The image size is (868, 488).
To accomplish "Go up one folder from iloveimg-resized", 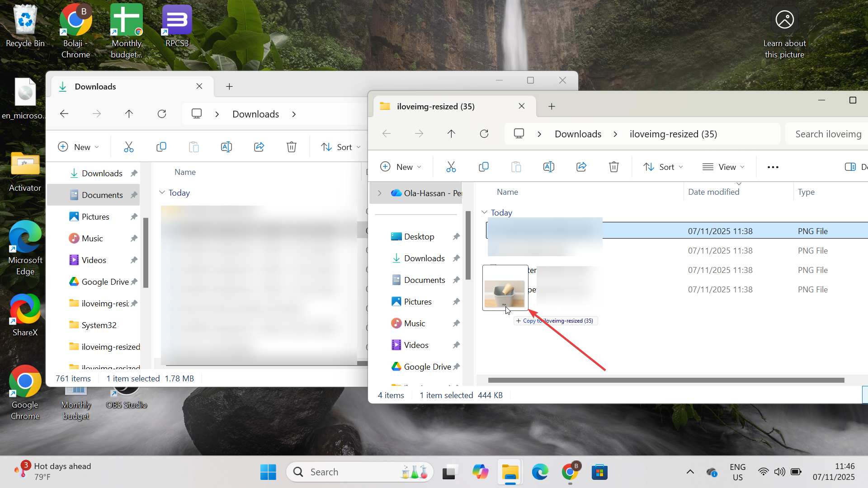I will click(x=451, y=134).
